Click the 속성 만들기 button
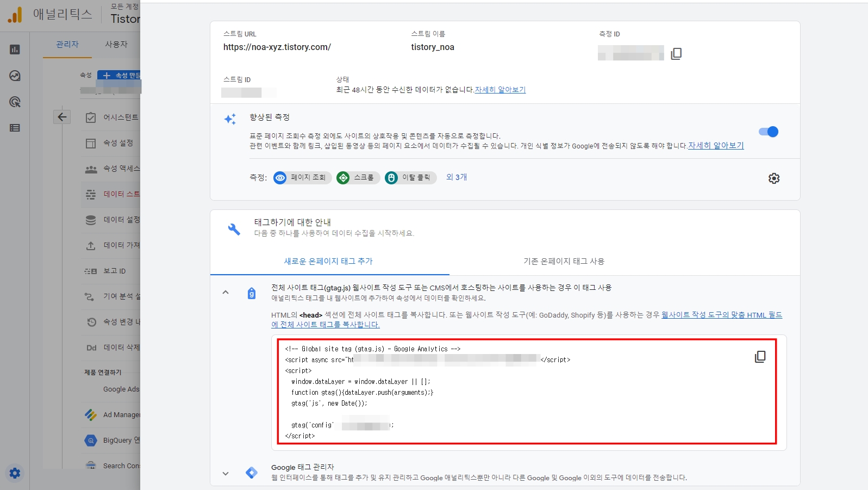Viewport: 868px width, 490px height. click(x=119, y=75)
